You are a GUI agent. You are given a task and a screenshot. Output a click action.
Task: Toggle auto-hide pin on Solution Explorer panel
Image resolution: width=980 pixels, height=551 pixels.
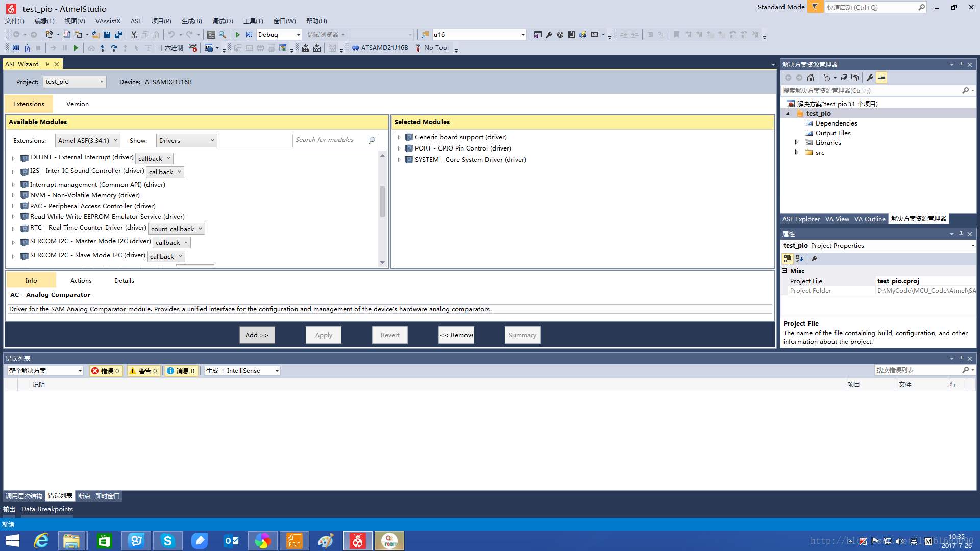(961, 64)
